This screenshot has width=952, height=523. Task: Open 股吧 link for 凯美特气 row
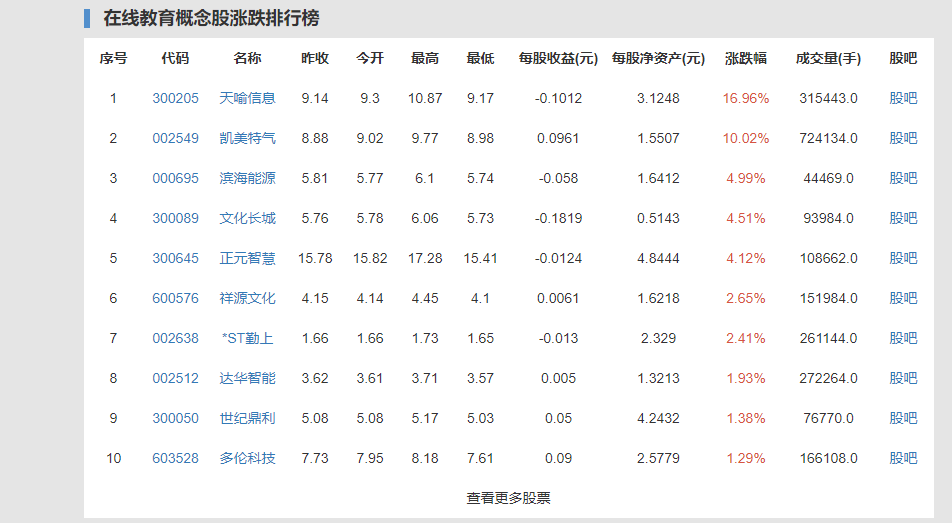(903, 138)
